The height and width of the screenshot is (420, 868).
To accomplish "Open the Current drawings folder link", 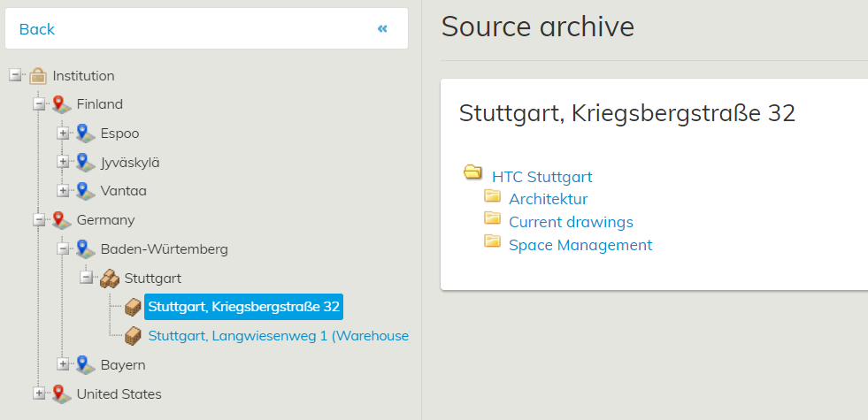I will (x=571, y=222).
